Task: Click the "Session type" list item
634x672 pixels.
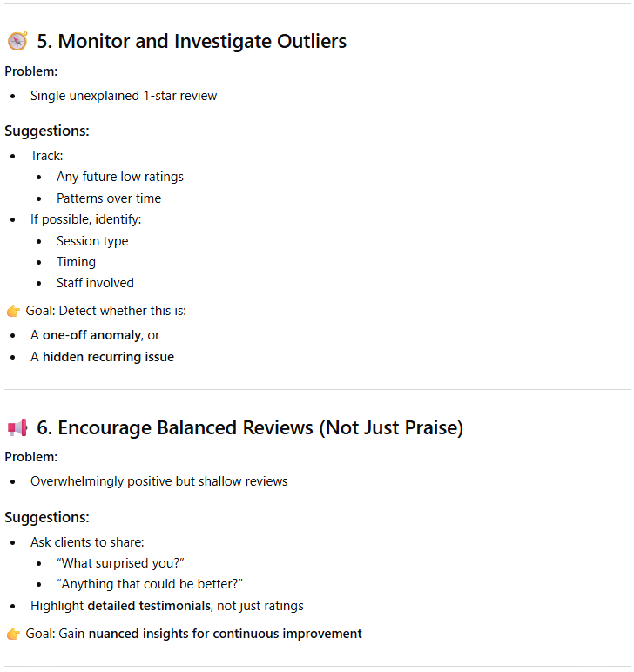Action: pyautogui.click(x=92, y=241)
